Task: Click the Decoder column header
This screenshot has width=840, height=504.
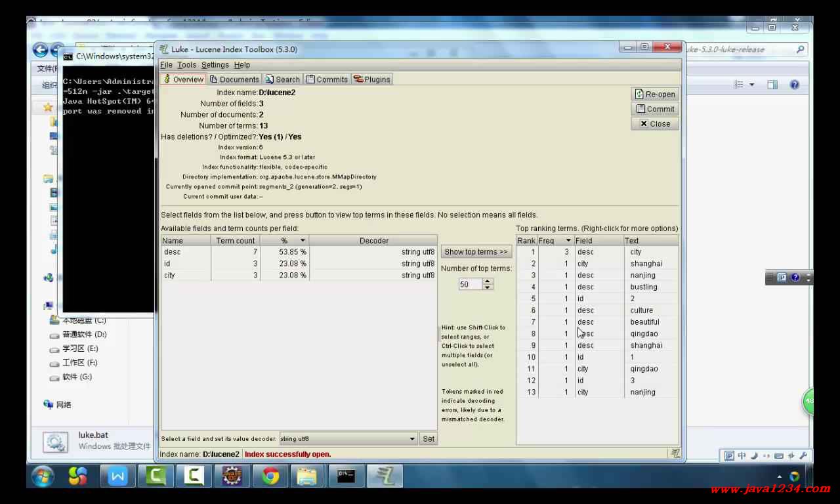Action: click(x=373, y=241)
